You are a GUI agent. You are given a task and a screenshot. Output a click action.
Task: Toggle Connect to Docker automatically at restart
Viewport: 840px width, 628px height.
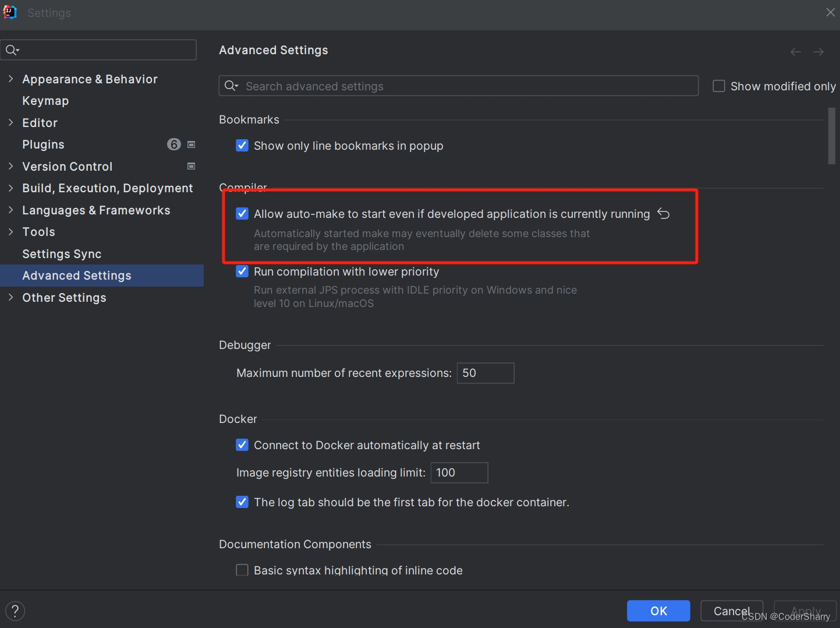242,445
